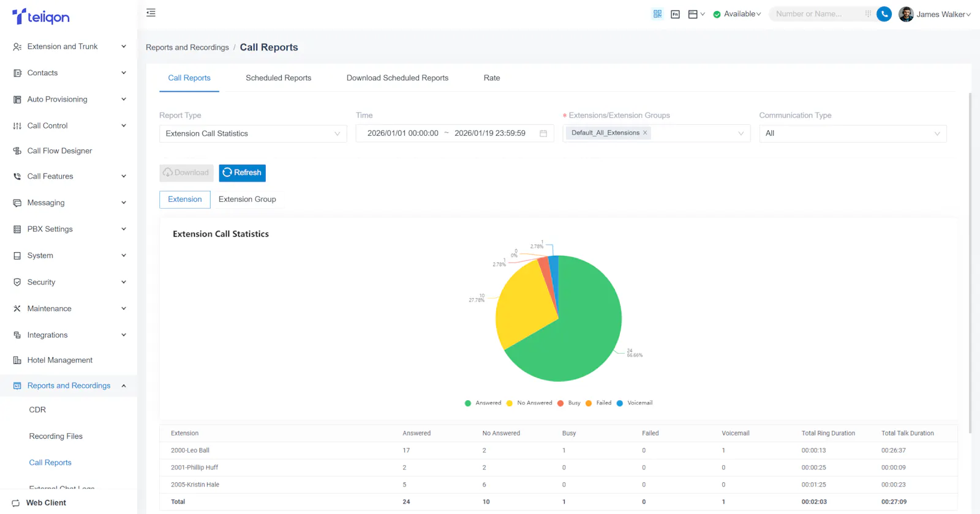Open the dialpad grid icon

pyautogui.click(x=868, y=13)
